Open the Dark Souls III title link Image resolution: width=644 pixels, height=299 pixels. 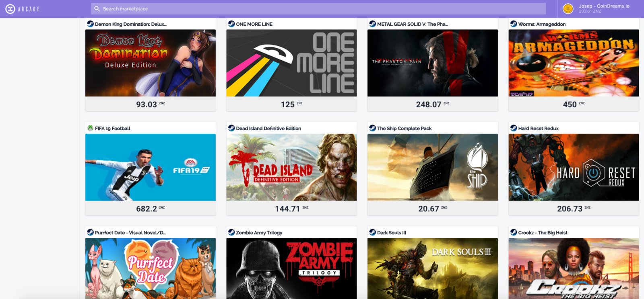click(392, 233)
